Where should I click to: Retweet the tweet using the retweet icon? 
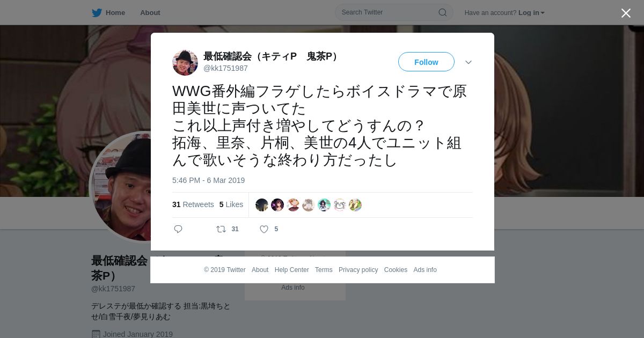[221, 229]
